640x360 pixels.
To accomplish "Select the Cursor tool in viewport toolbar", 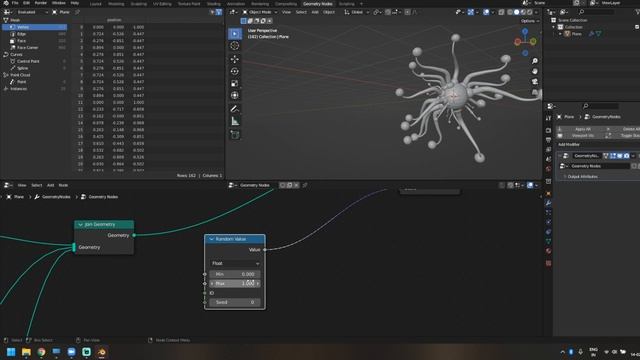I will 235,46.
